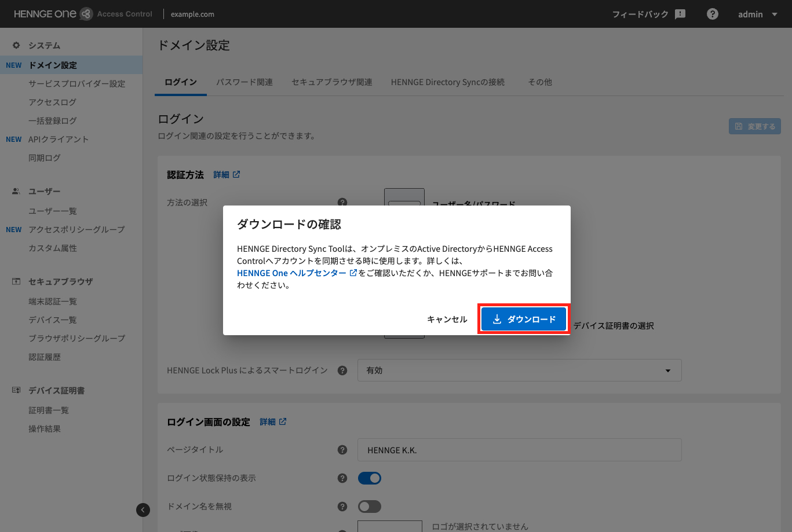Toggle ドメイン名を無視 switch
The height and width of the screenshot is (532, 792).
[x=370, y=507]
